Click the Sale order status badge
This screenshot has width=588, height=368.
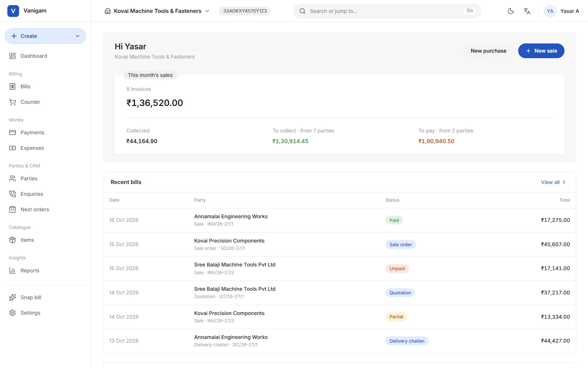401,244
